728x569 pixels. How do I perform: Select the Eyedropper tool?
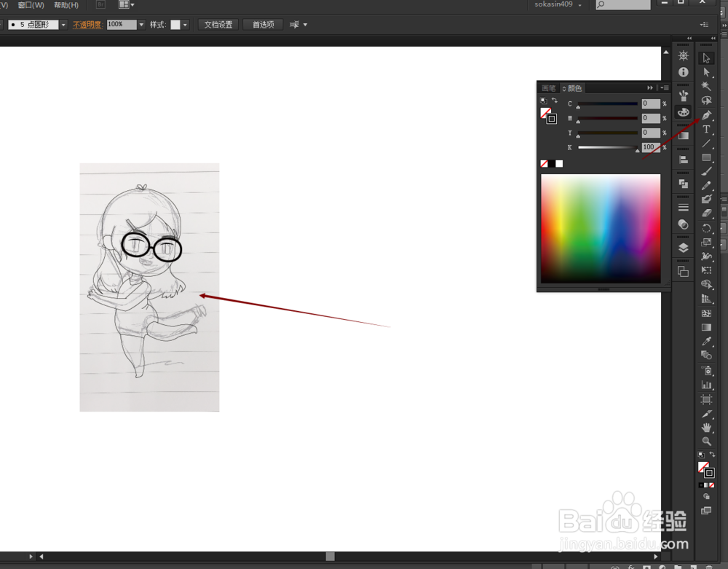(706, 342)
